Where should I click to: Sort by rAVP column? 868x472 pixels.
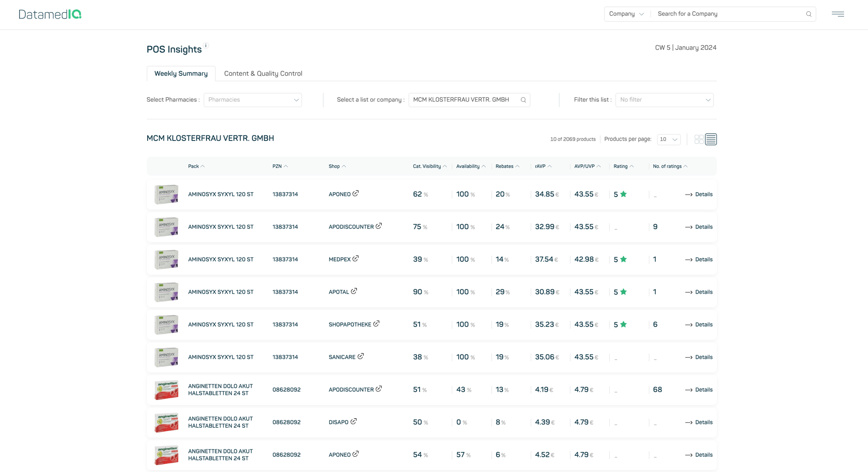coord(543,166)
